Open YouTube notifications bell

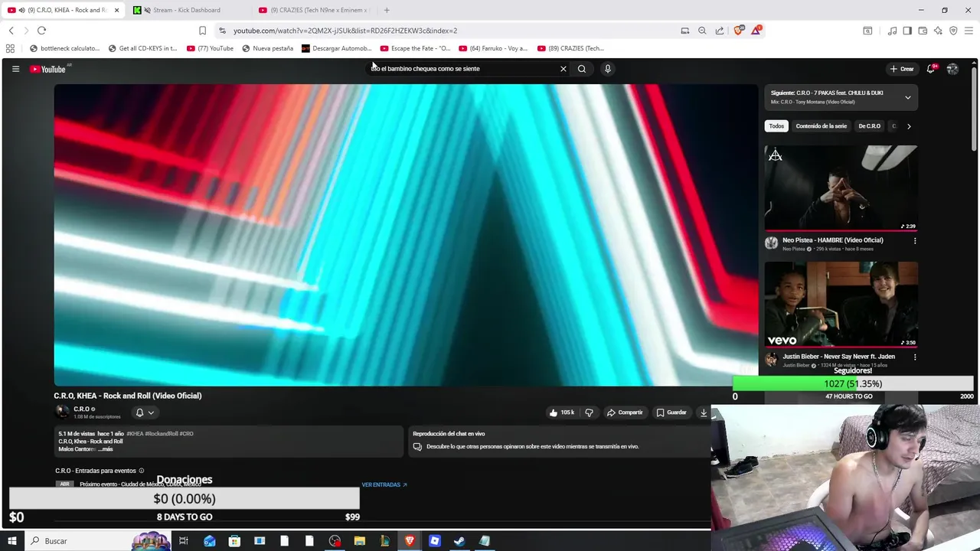tap(931, 69)
